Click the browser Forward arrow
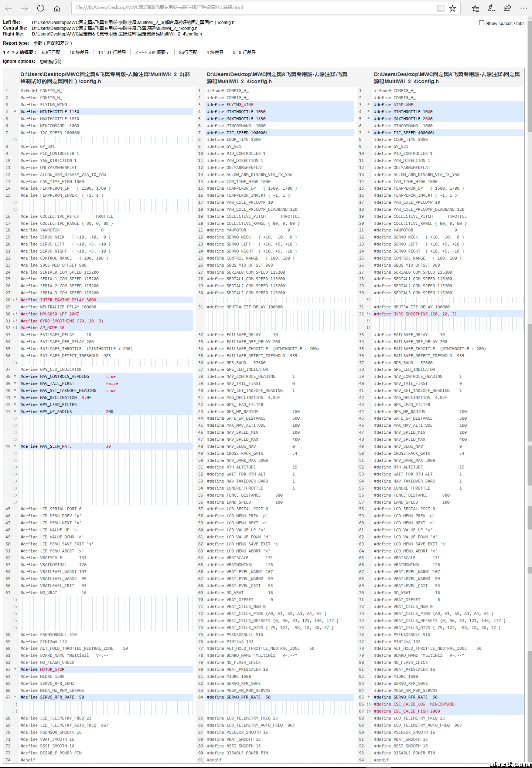 (24, 8)
